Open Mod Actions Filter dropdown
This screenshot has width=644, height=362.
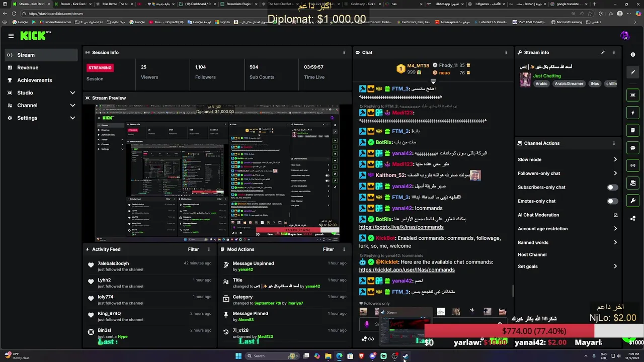point(329,249)
